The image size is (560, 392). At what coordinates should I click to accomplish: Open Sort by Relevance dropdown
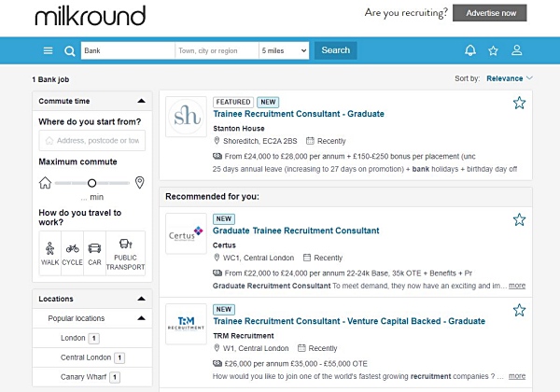[x=510, y=78]
